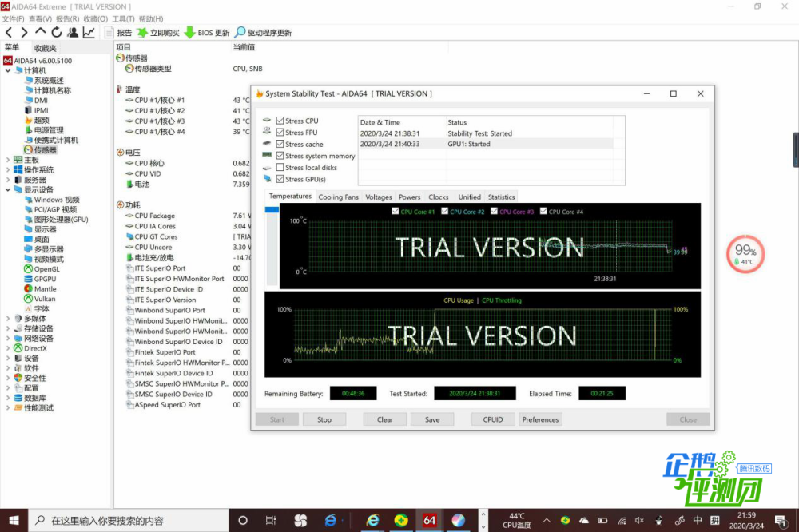Switch to Cooling Fans tab
This screenshot has width=799, height=532.
[338, 197]
